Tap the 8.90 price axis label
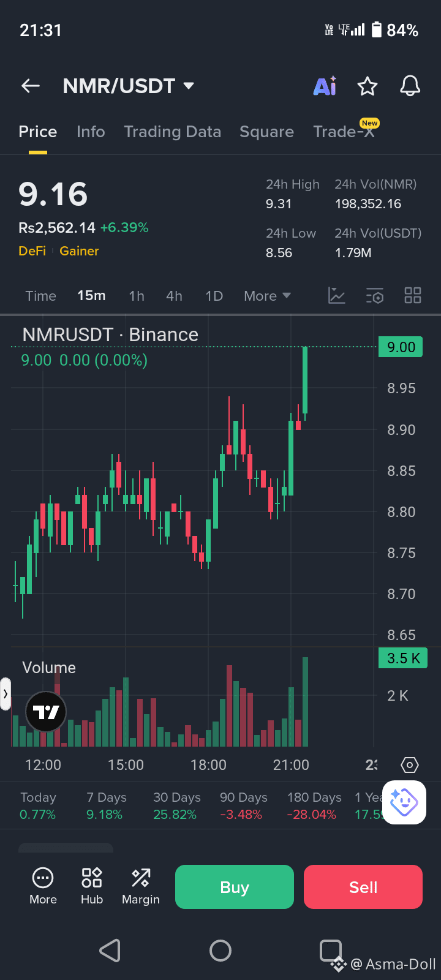The width and height of the screenshot is (441, 980). (x=401, y=430)
